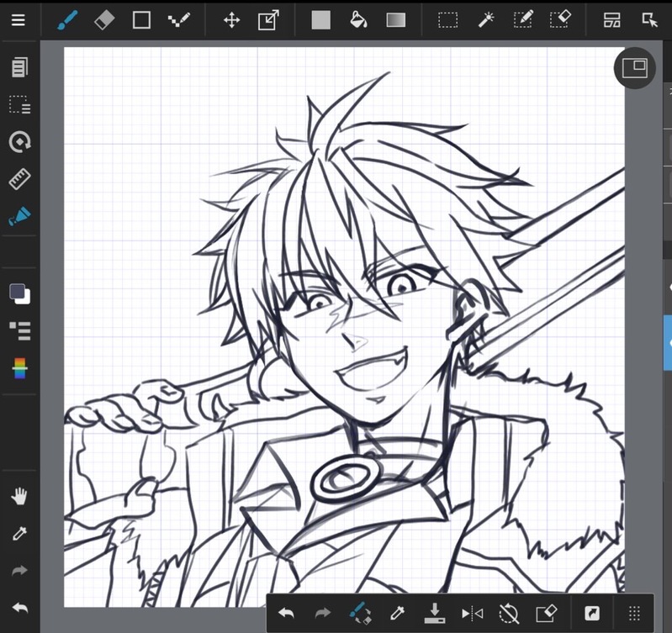Image resolution: width=672 pixels, height=633 pixels.
Task: Open the panel layout divider tool
Action: tap(612, 20)
